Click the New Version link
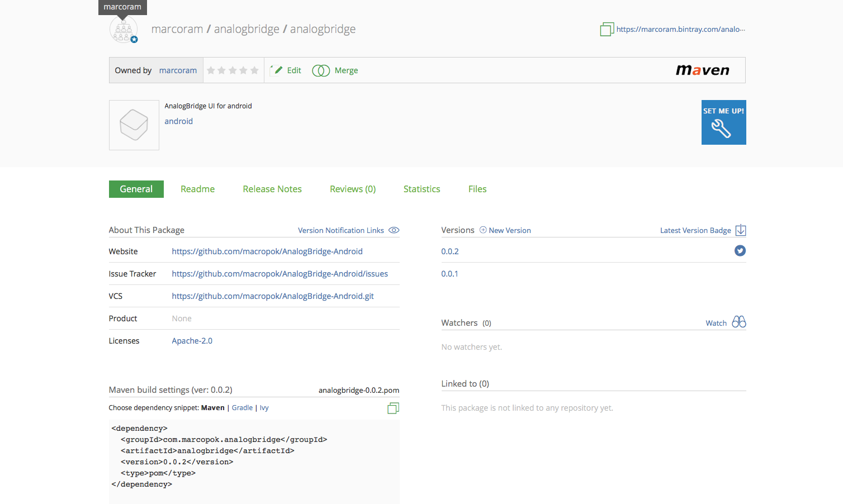This screenshot has width=843, height=504. coord(510,230)
